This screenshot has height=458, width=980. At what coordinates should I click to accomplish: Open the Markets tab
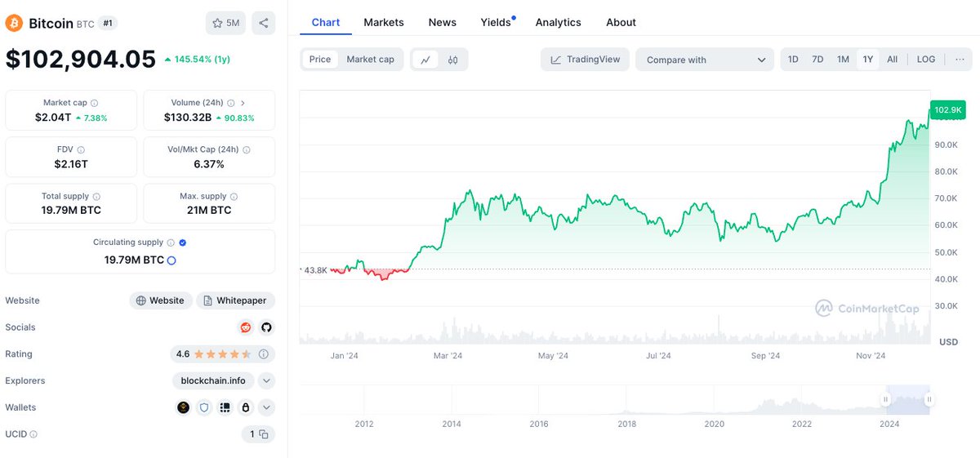[384, 22]
